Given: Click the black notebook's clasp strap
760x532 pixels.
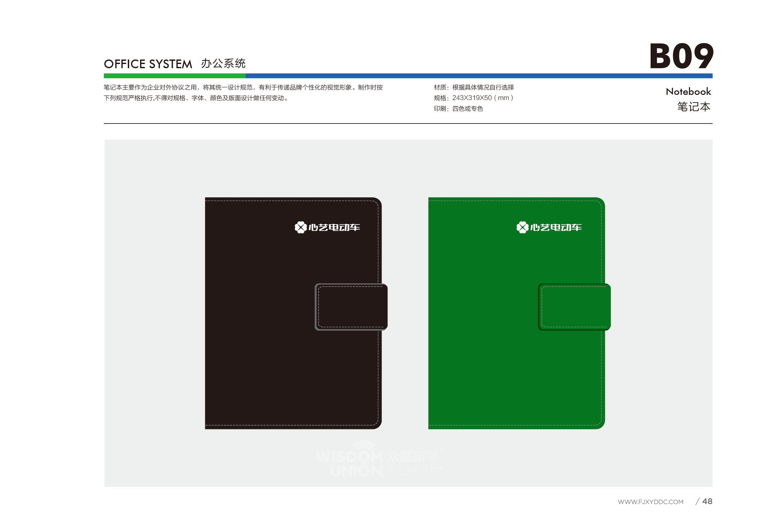Looking at the screenshot, I should click(x=351, y=307).
